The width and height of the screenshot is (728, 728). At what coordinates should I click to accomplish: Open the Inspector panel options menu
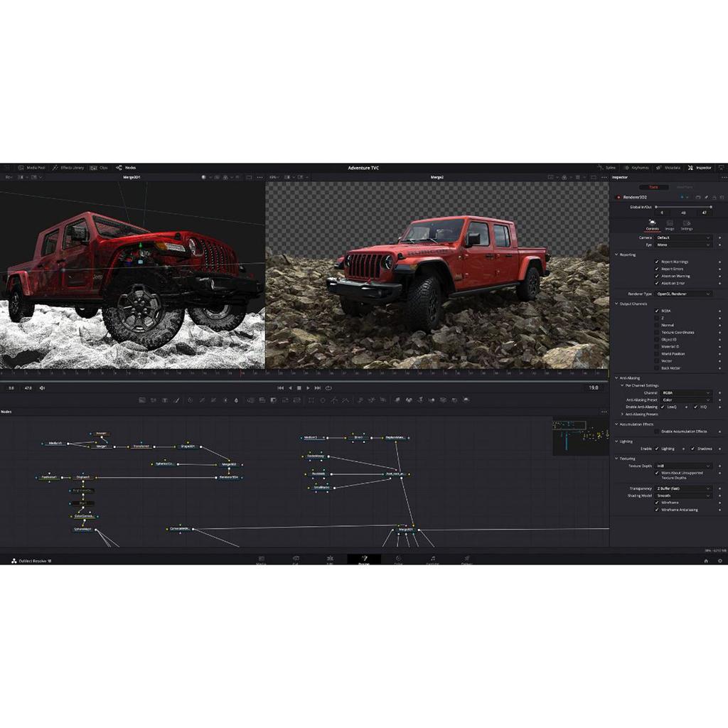pyautogui.click(x=724, y=177)
